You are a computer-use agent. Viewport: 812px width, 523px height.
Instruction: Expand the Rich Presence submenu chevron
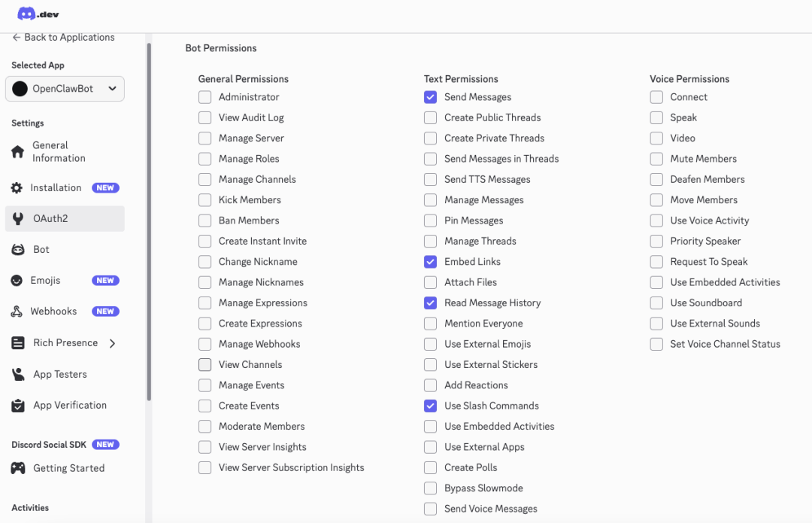[x=113, y=343]
